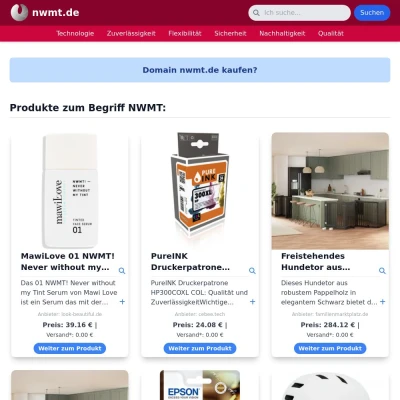This screenshot has height=400, width=400.
Task: Select the Sicherheit navigation link
Action: point(230,33)
